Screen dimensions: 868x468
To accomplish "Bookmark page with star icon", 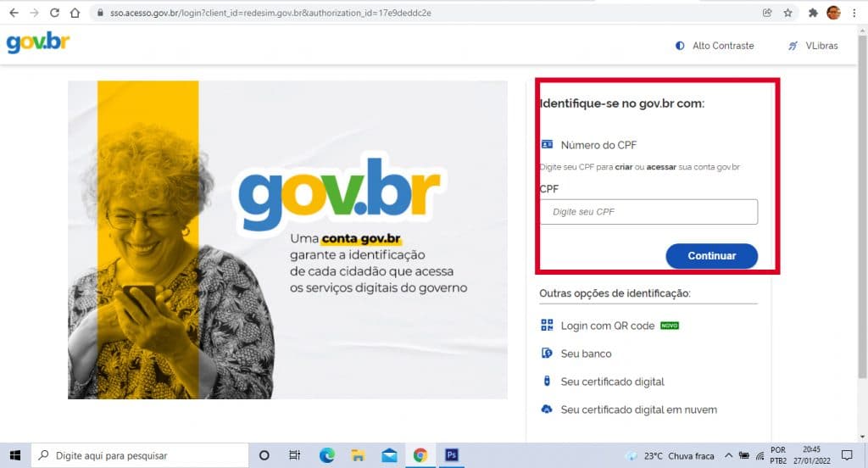I will [x=787, y=13].
